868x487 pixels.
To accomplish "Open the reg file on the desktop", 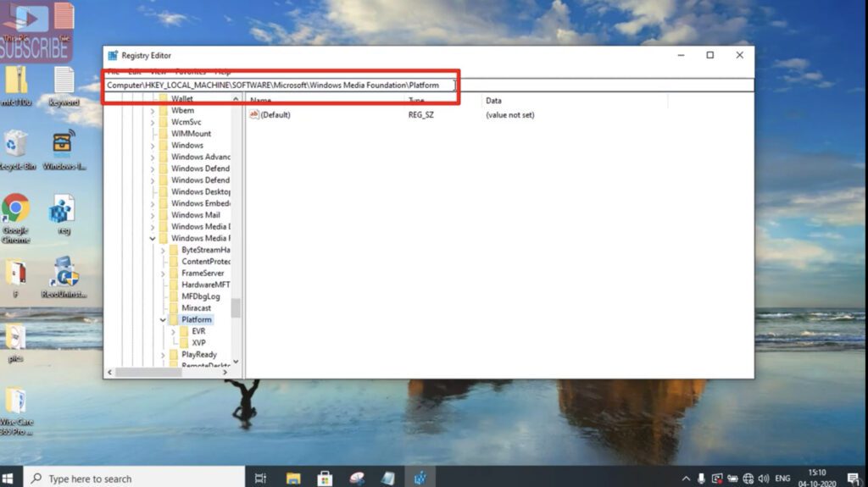I will (x=62, y=209).
